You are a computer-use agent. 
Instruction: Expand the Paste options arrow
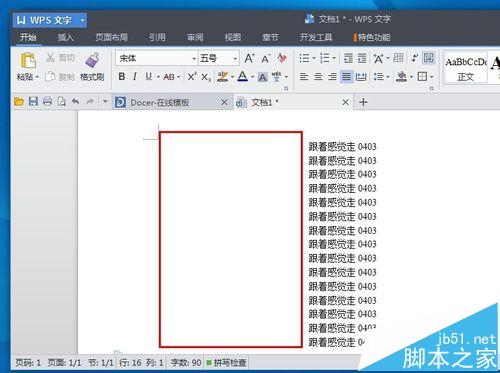pyautogui.click(x=37, y=77)
